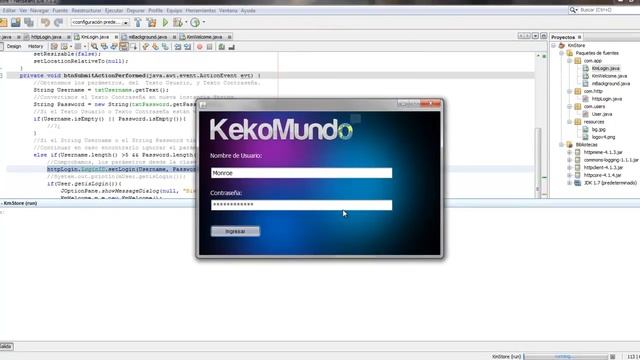Uncomment selected lines icon
Viewport: 640px width, 360px height.
click(x=231, y=47)
